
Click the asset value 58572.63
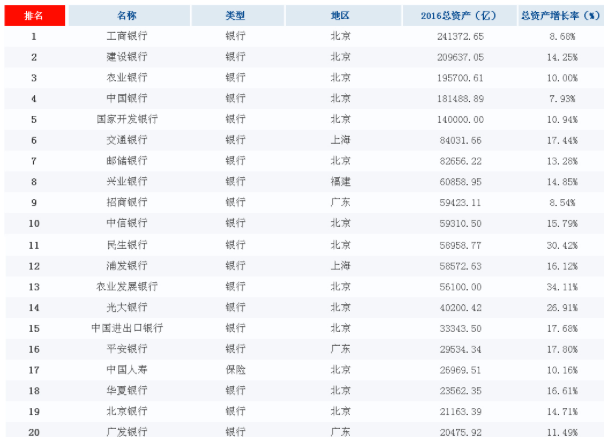click(x=460, y=267)
